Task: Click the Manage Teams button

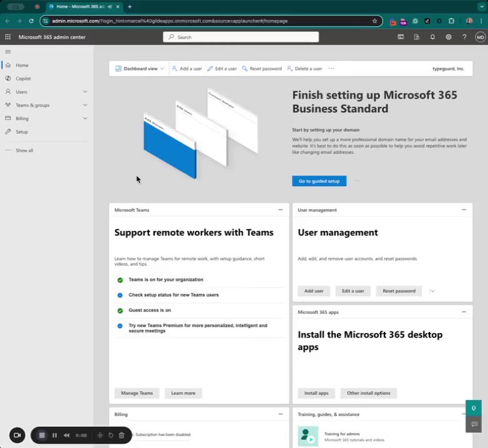Action: click(137, 393)
